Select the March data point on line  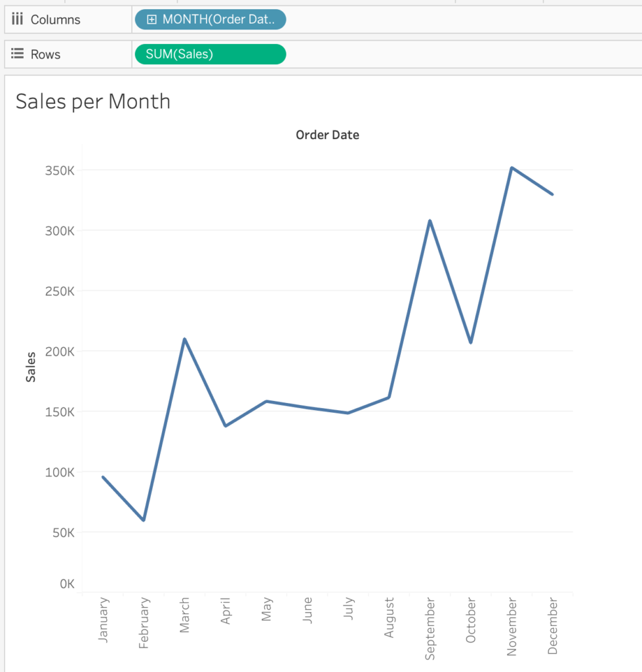coord(185,339)
